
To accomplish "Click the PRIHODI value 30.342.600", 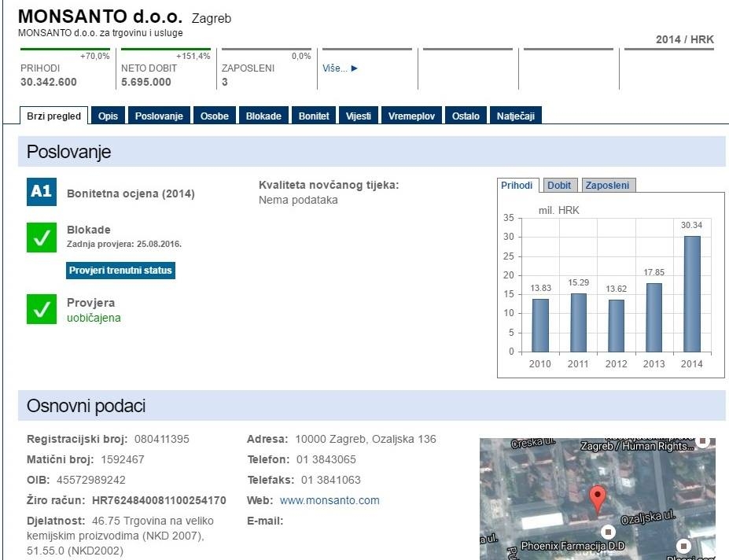I will [x=48, y=82].
